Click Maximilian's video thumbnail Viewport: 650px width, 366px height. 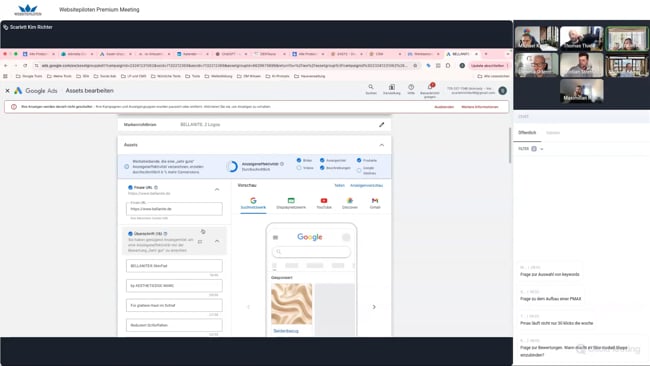(x=581, y=90)
